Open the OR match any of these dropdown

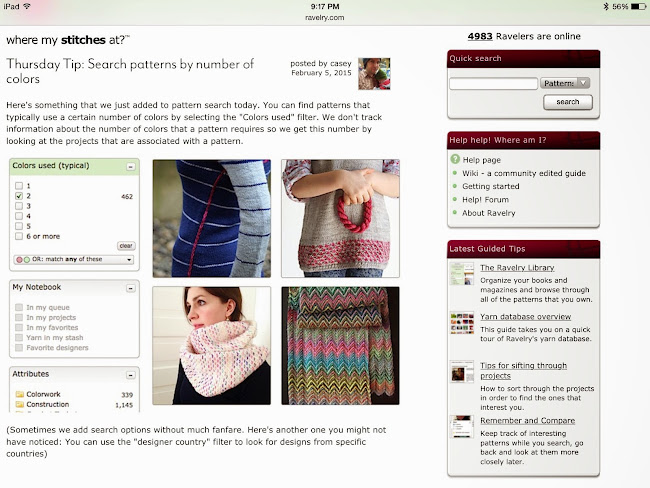[x=74, y=260]
